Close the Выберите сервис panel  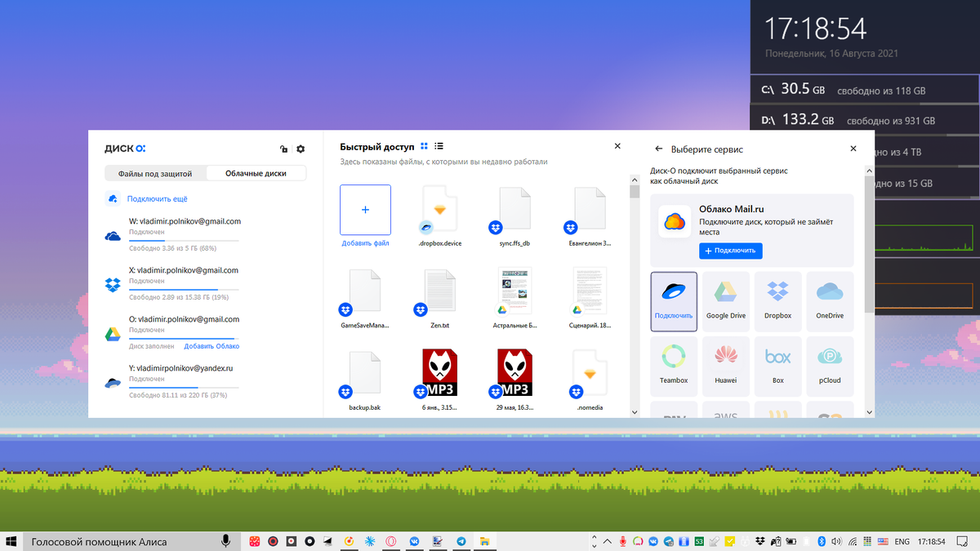click(x=853, y=149)
